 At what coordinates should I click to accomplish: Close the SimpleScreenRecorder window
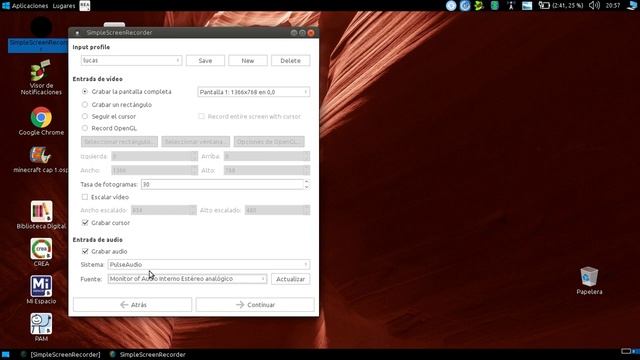pyautogui.click(x=311, y=33)
